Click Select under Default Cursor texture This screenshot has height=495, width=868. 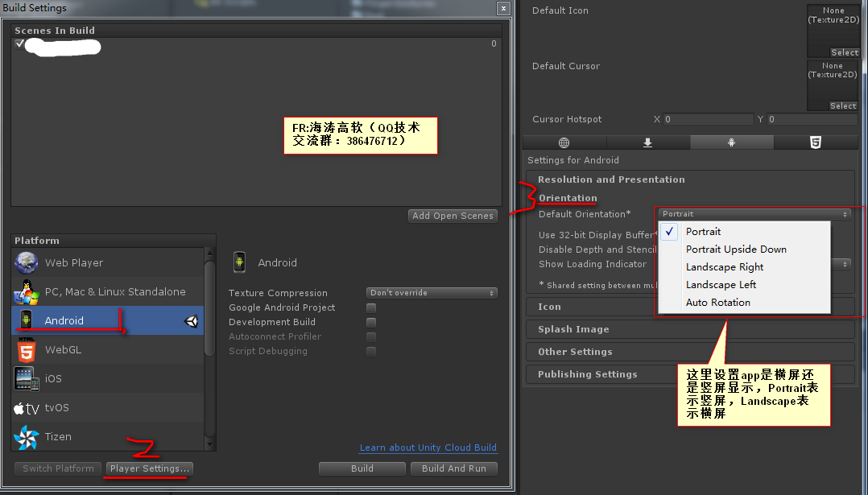[843, 105]
